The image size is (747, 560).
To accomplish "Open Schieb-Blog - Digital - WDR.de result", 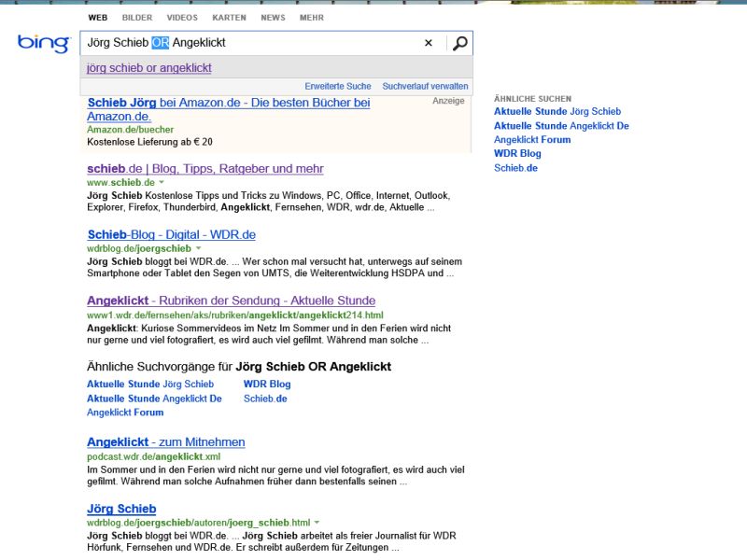I will 172,235.
